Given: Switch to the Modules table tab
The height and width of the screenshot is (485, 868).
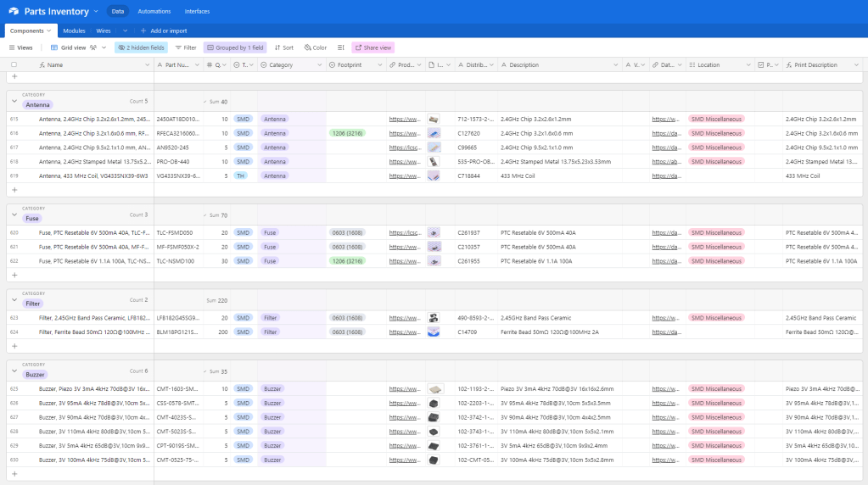Looking at the screenshot, I should tap(74, 31).
